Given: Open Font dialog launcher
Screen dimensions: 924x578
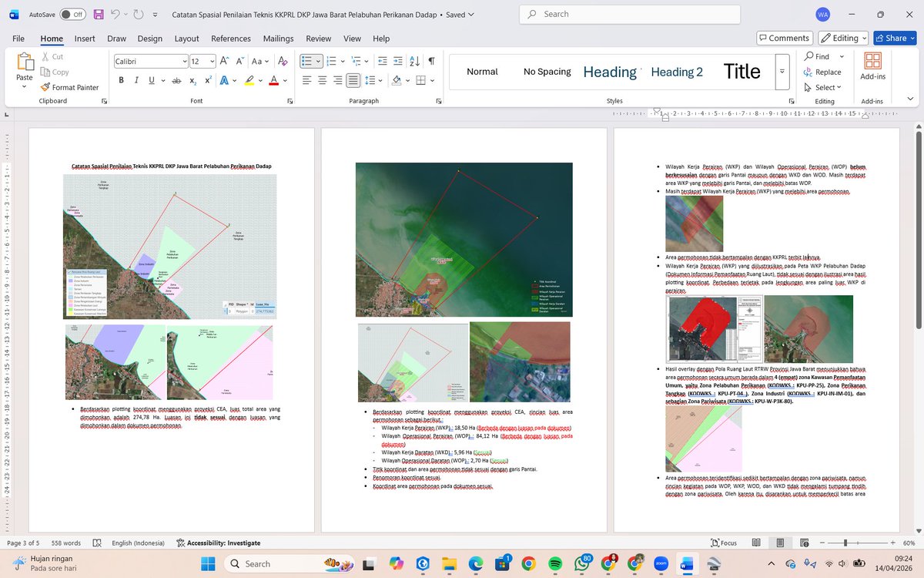Looking at the screenshot, I should click(290, 101).
